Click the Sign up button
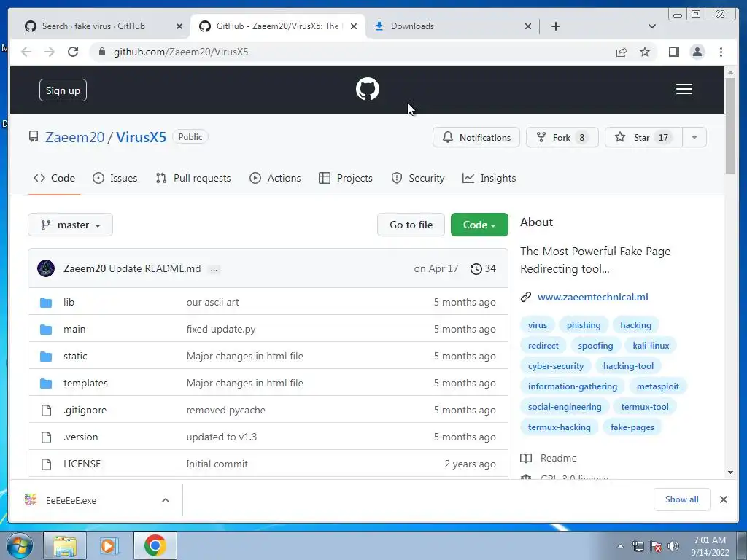The width and height of the screenshot is (747, 560). click(63, 90)
